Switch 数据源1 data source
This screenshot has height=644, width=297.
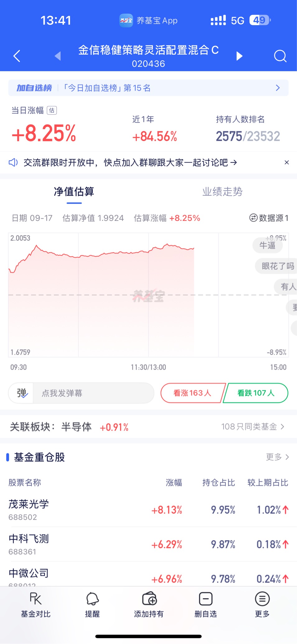pyautogui.click(x=269, y=218)
